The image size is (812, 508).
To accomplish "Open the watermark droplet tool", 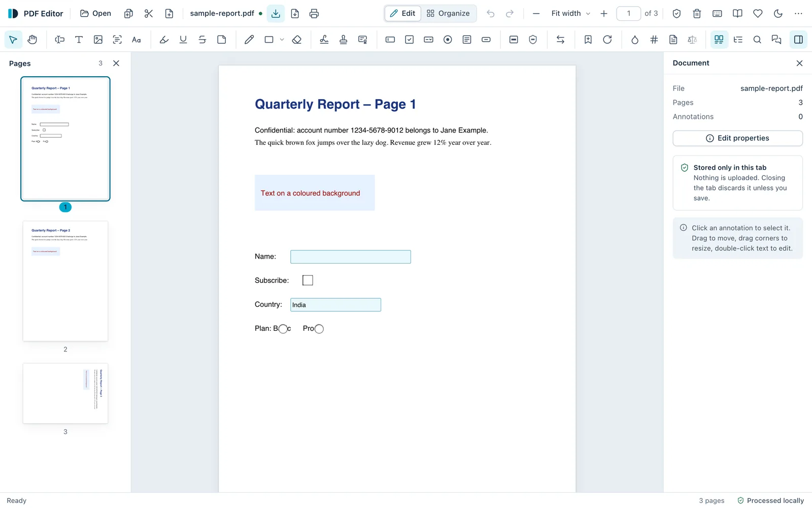I will pyautogui.click(x=635, y=40).
